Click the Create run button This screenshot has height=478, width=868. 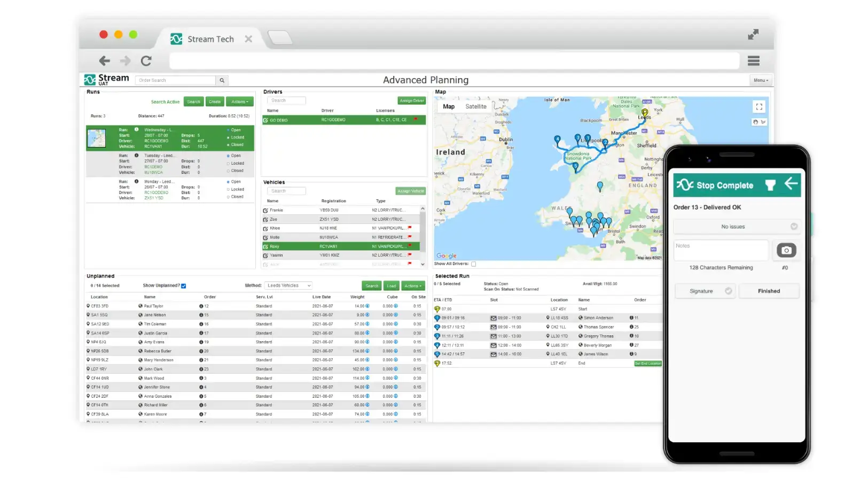pos(215,102)
